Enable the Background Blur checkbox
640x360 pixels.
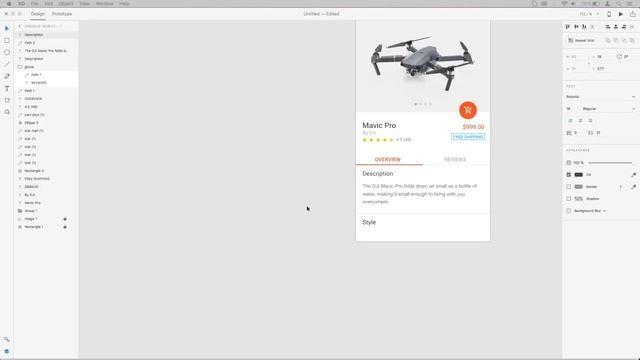click(x=569, y=211)
